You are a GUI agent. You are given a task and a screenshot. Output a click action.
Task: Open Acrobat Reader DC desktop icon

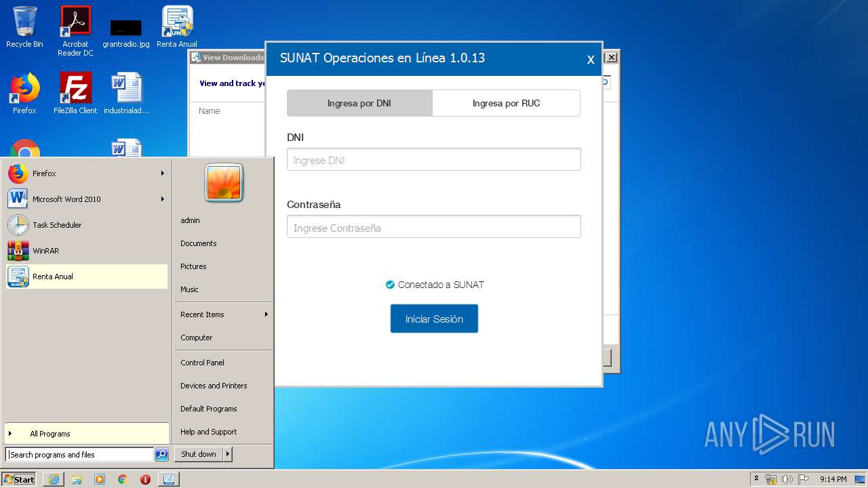coord(75,30)
